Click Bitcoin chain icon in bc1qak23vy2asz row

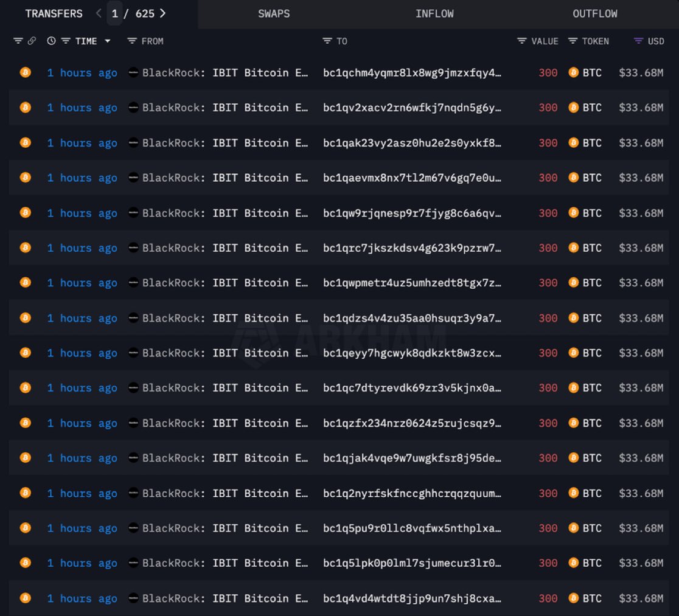(x=26, y=142)
